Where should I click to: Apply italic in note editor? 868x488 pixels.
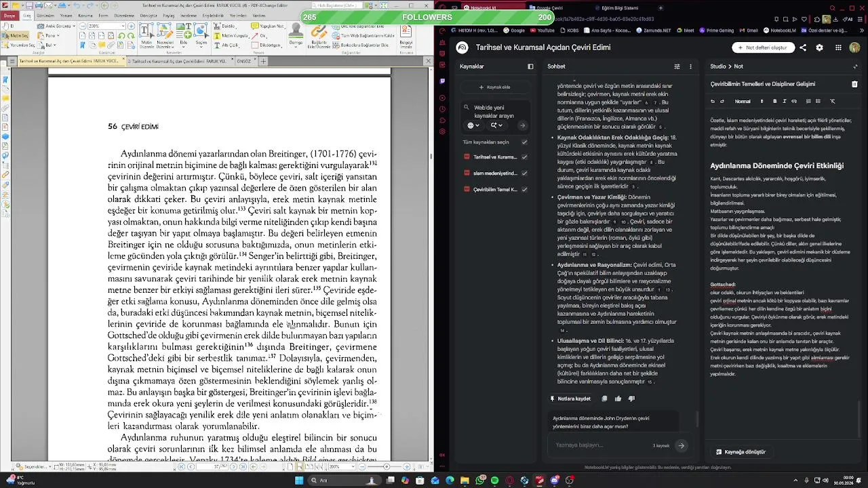[x=785, y=101]
